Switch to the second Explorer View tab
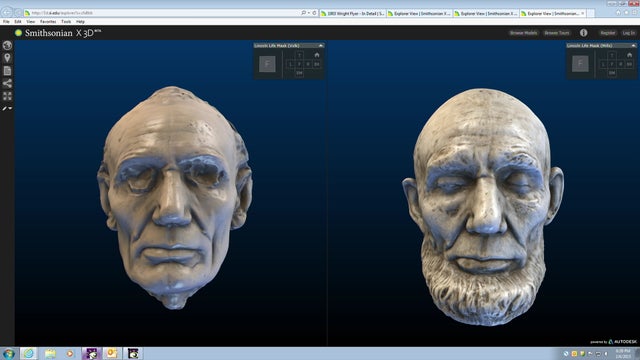The height and width of the screenshot is (360, 640). click(419, 13)
